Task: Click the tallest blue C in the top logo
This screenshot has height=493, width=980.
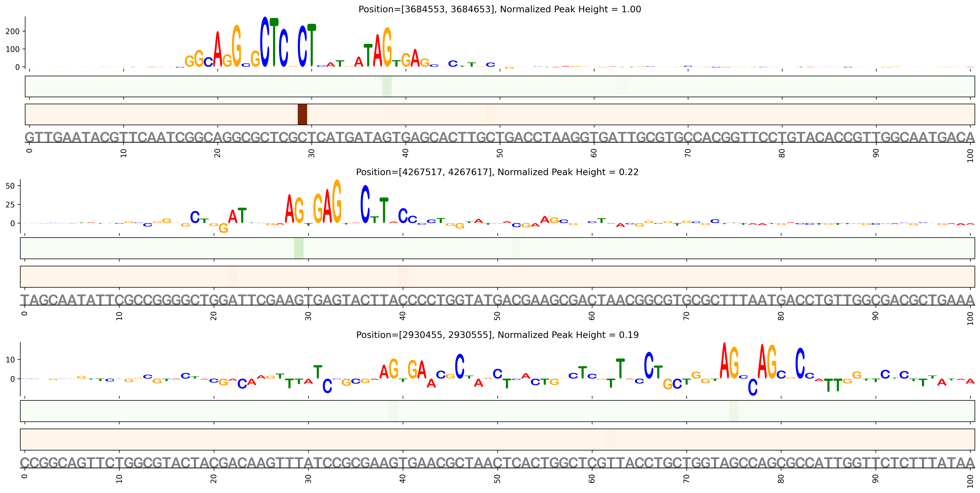Action: [x=265, y=42]
